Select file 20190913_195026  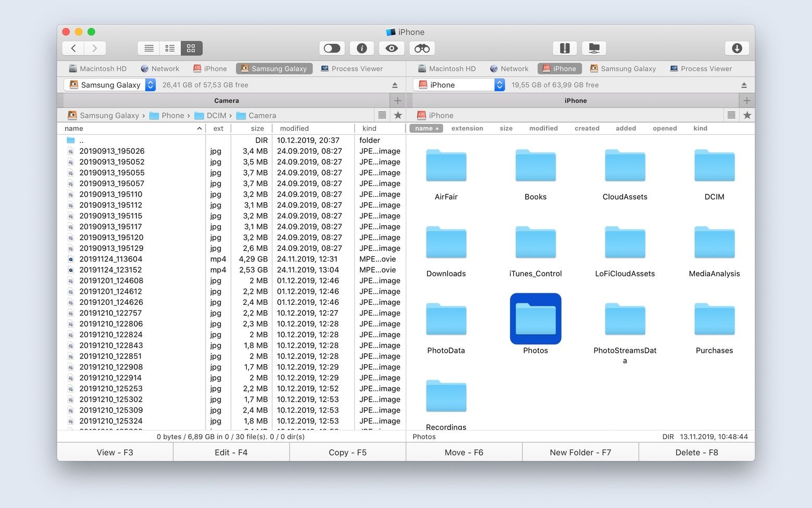232,151
